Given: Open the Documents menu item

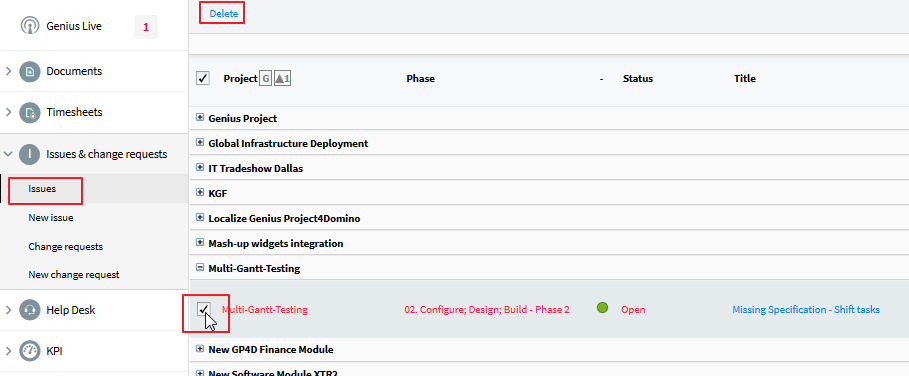Looking at the screenshot, I should pyautogui.click(x=74, y=71).
